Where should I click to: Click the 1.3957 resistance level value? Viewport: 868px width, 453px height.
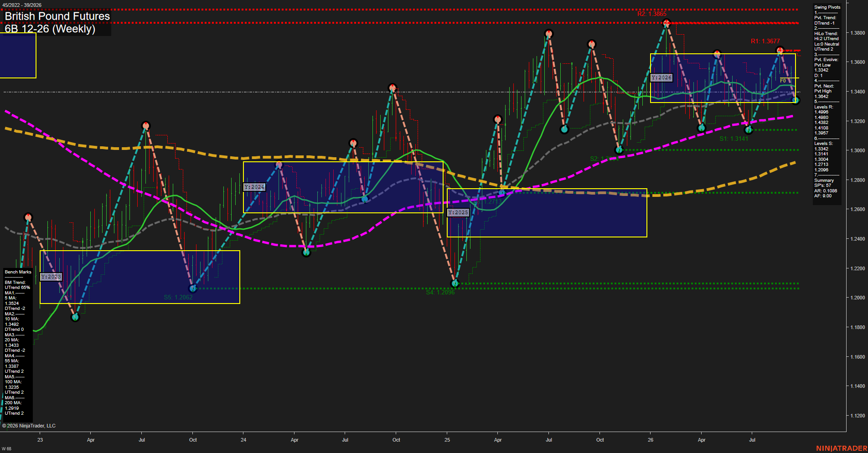click(x=821, y=133)
